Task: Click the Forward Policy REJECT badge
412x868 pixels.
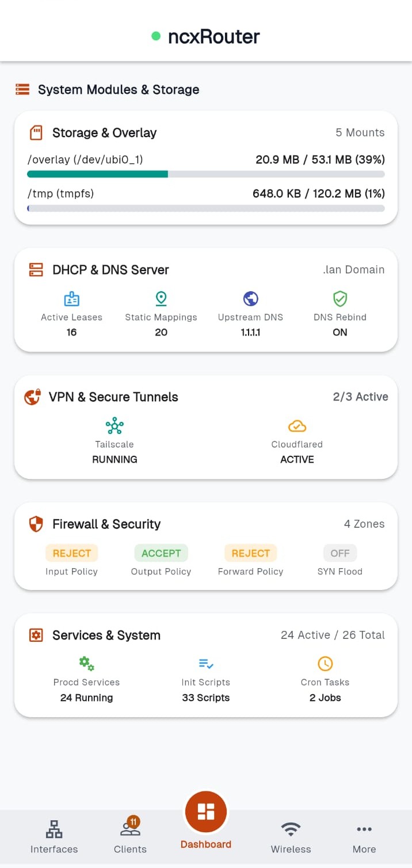Action: pos(250,553)
